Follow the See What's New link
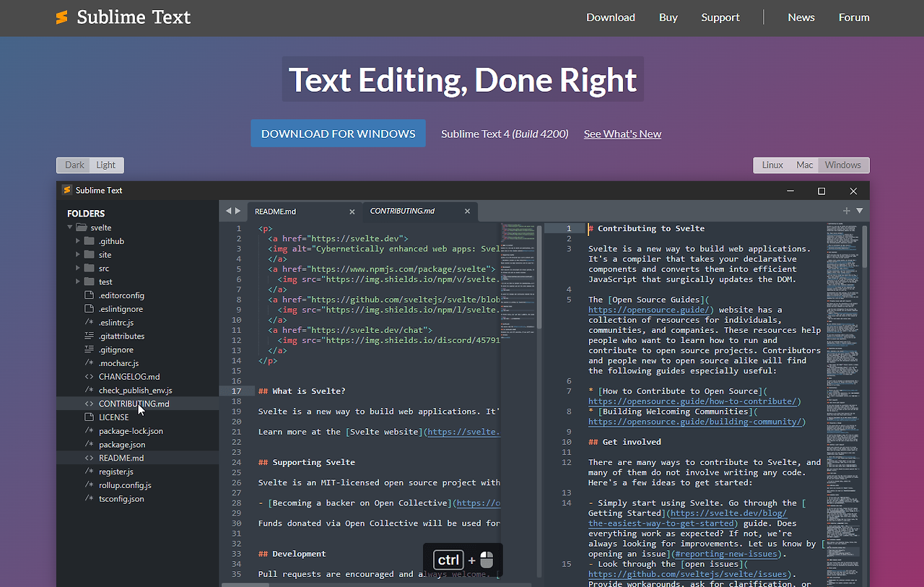Viewport: 924px width, 587px height. coord(622,134)
